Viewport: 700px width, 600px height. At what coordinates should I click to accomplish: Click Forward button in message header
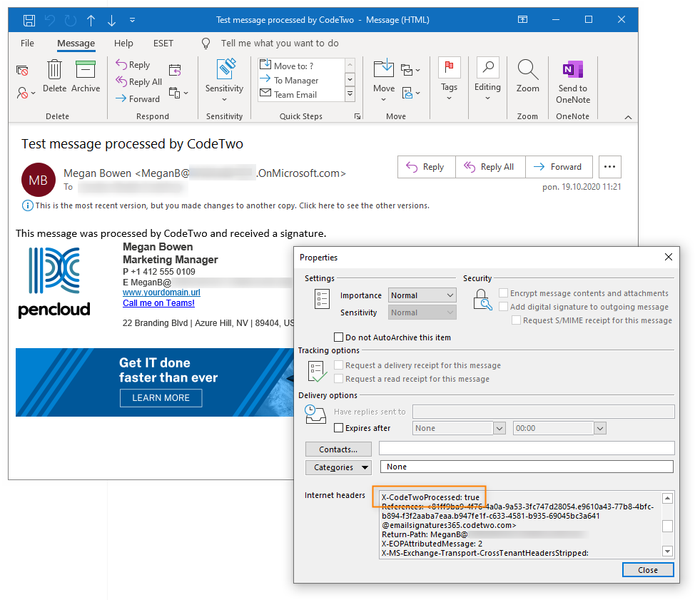(559, 167)
